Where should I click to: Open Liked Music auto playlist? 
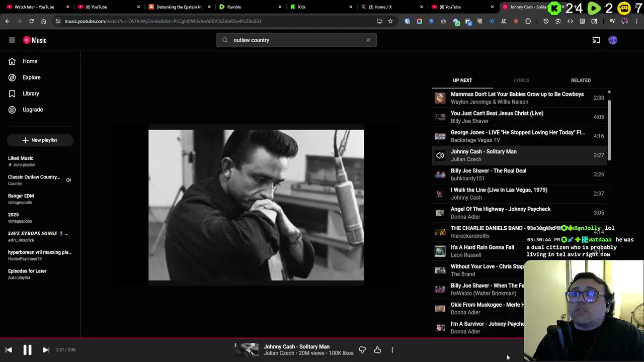40,161
